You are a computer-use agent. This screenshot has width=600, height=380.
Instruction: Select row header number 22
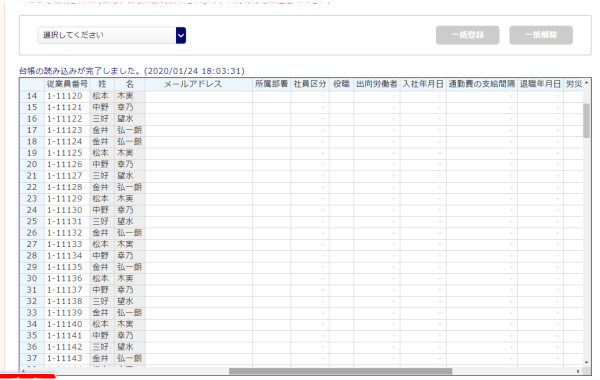tap(32, 188)
